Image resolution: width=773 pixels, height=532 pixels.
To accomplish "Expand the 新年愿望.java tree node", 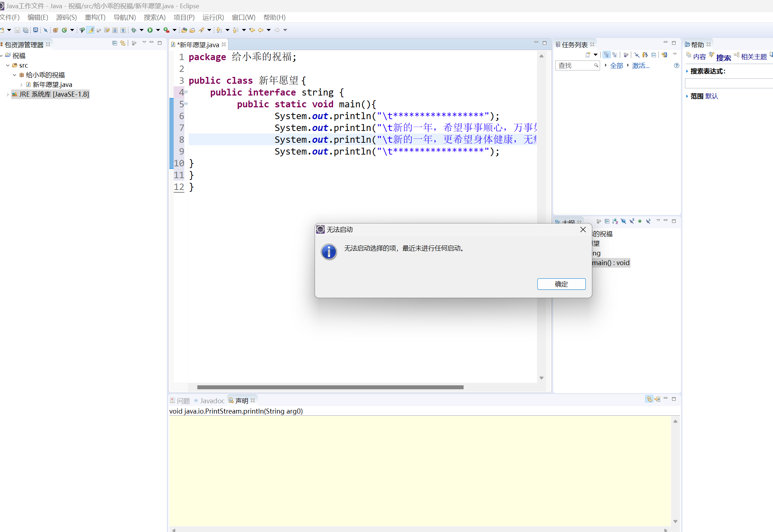I will pos(21,84).
